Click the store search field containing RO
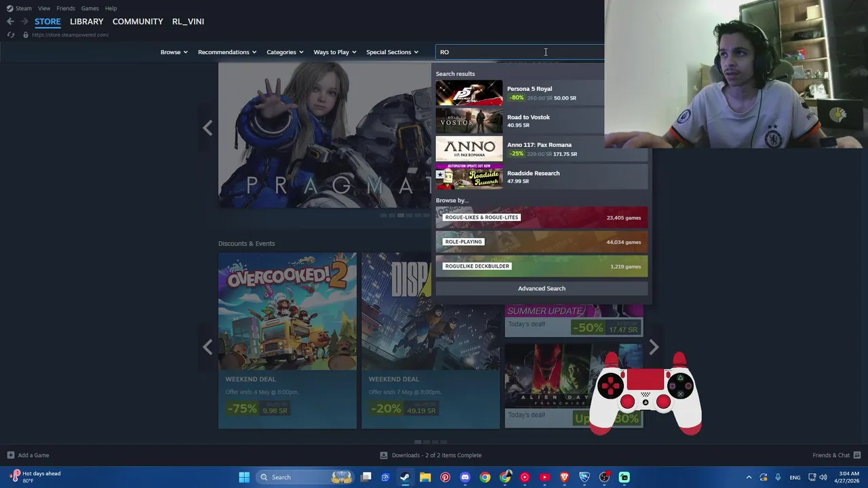This screenshot has height=488, width=868. coord(519,52)
